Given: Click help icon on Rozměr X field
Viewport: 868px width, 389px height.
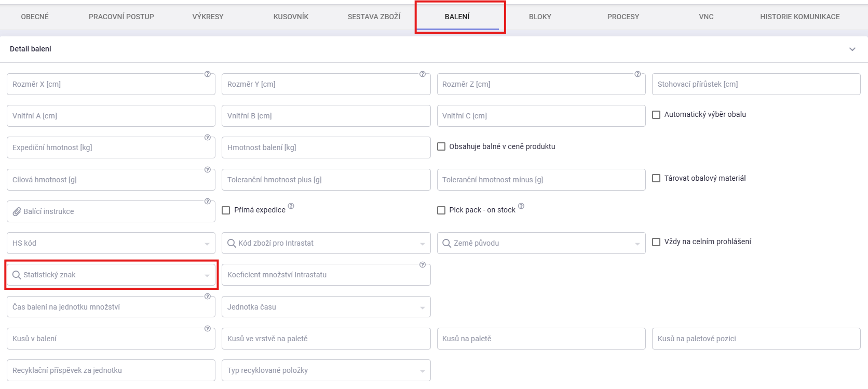Looking at the screenshot, I should coord(208,74).
